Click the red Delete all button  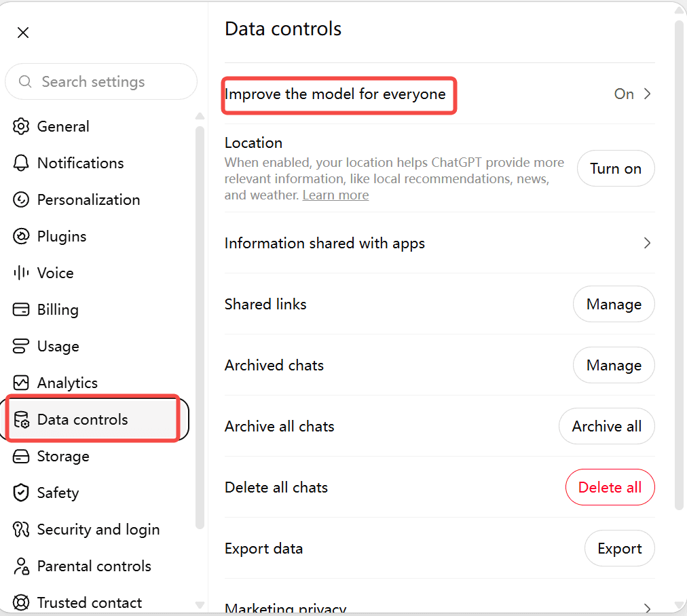[610, 487]
